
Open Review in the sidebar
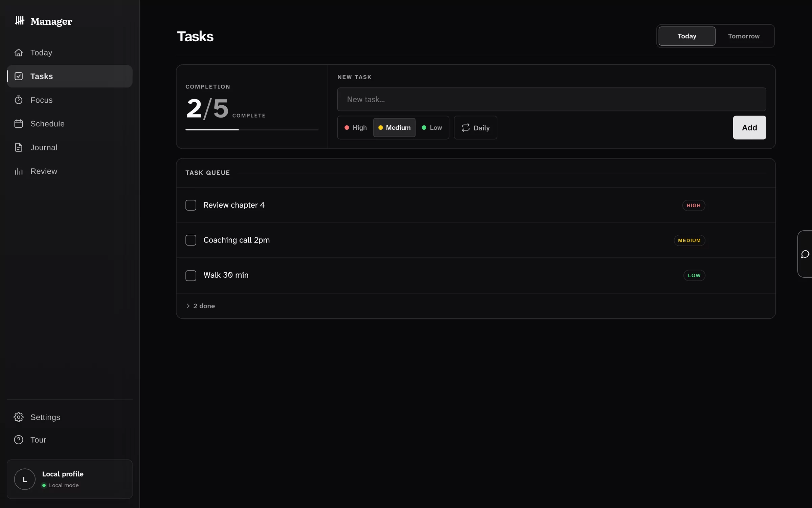pyautogui.click(x=70, y=171)
